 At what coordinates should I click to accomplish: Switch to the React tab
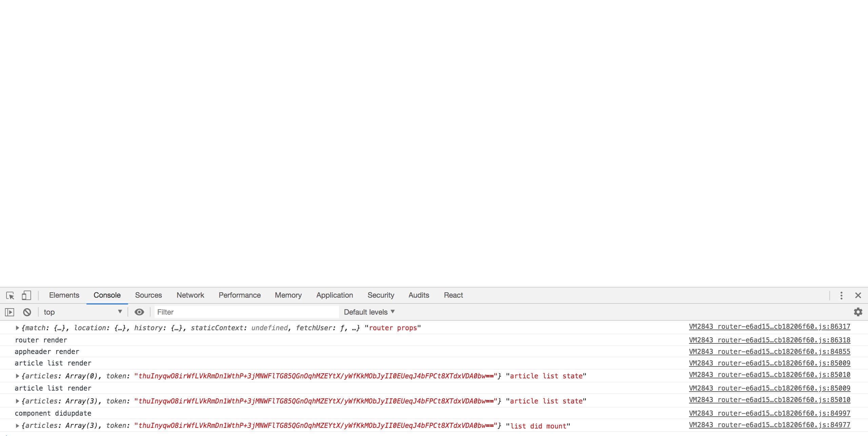click(x=453, y=295)
